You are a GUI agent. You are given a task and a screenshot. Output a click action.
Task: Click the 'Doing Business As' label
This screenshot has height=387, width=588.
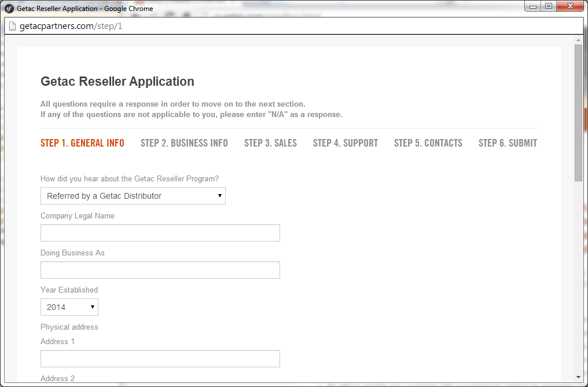coord(72,253)
